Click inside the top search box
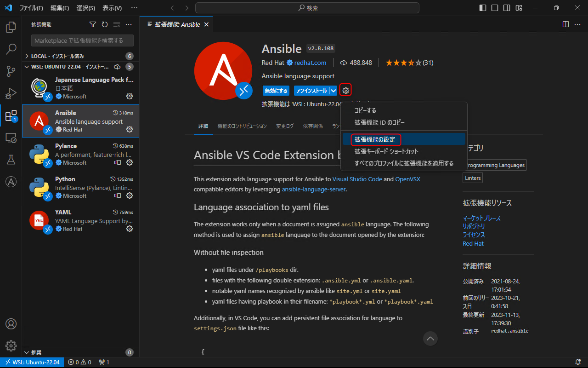 click(307, 8)
